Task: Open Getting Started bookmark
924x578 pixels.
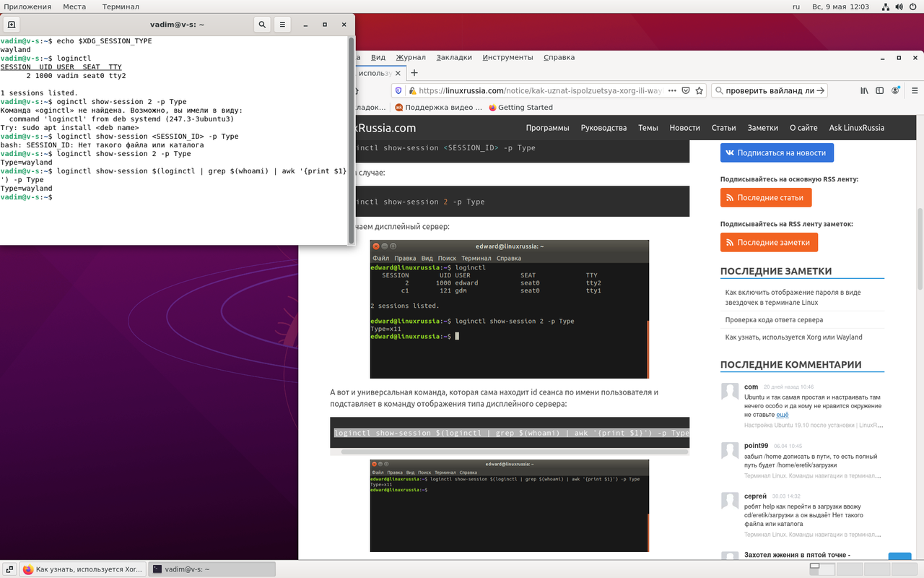Action: [x=520, y=108]
